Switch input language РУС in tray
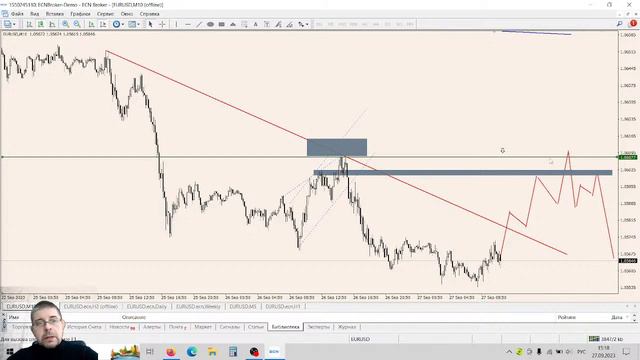 pos(582,351)
